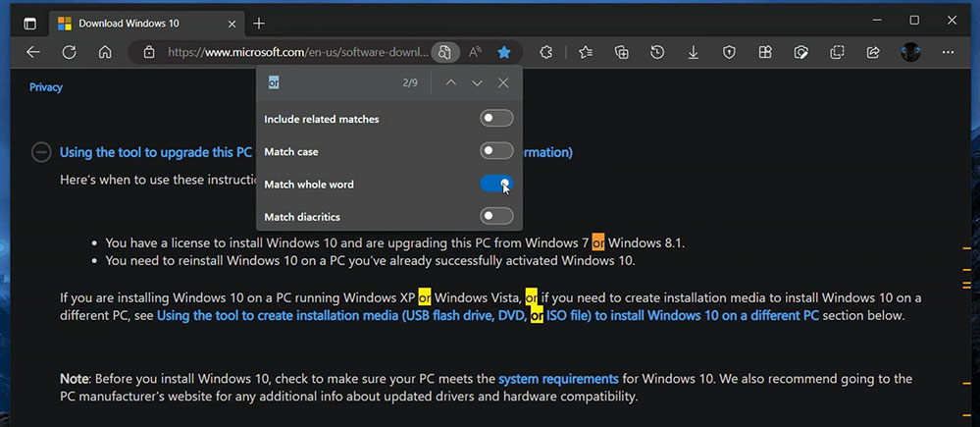The image size is (980, 427).
Task: Open the apps toolbar icon next to shield
Action: pyautogui.click(x=765, y=52)
